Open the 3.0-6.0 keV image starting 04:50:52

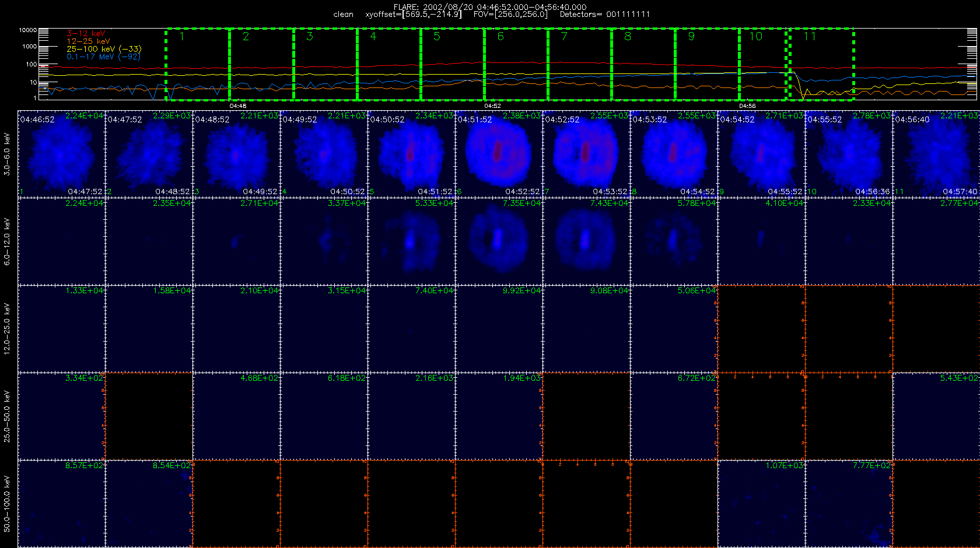(411, 154)
